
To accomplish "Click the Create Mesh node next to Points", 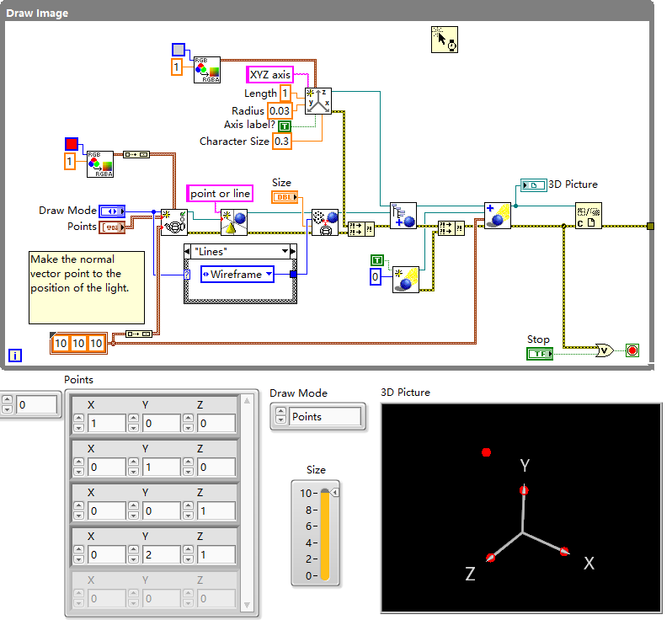I will point(174,222).
